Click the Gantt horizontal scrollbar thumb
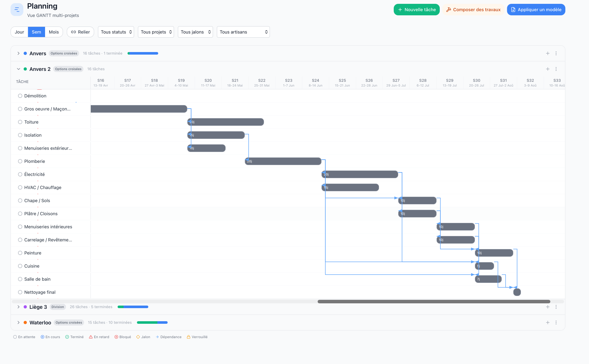 pos(434,301)
